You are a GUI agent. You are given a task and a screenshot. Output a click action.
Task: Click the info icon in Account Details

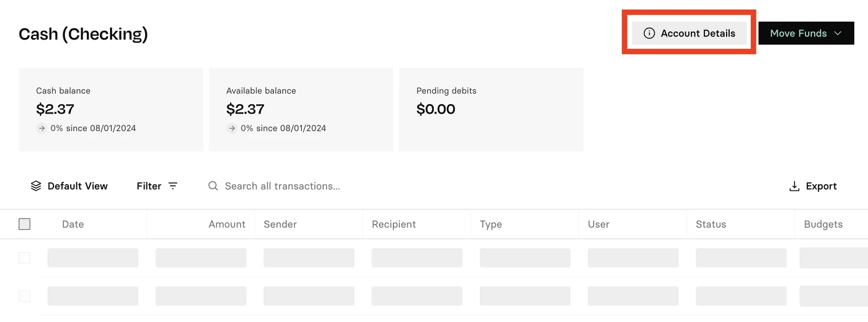click(649, 34)
